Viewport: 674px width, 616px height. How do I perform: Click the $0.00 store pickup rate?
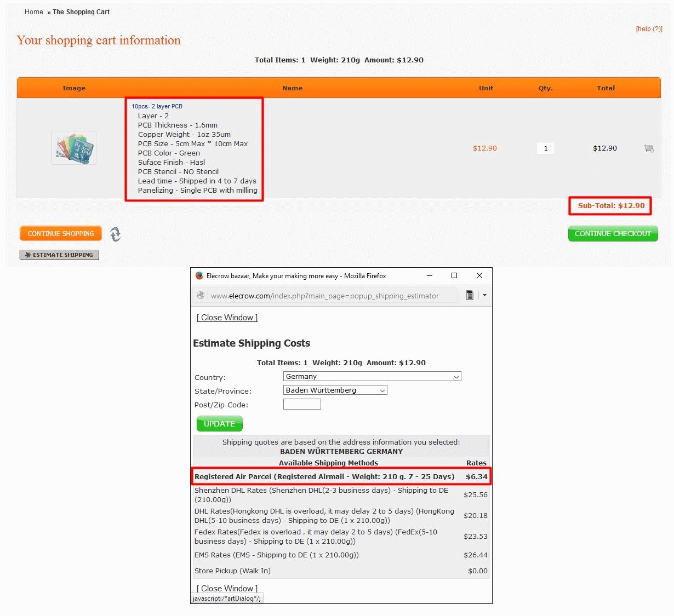tap(478, 571)
